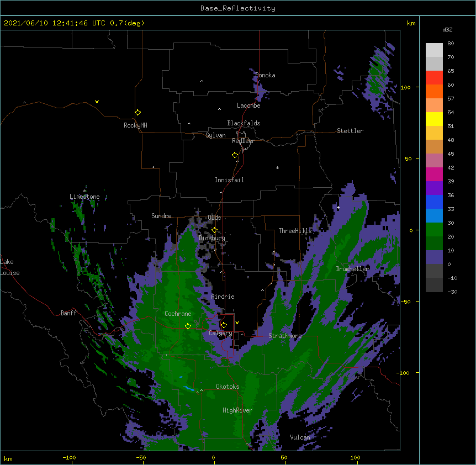Click the blue echo patch west of Okotoks
This screenshot has height=465, width=476.
click(189, 388)
